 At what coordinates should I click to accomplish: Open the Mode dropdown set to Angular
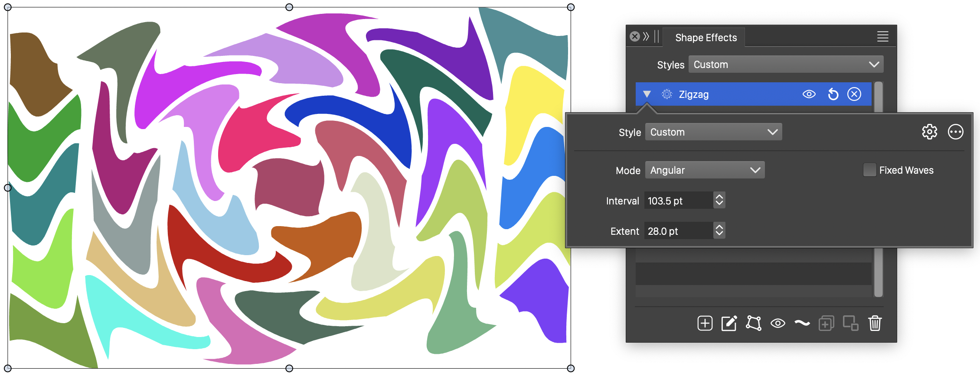pos(705,170)
